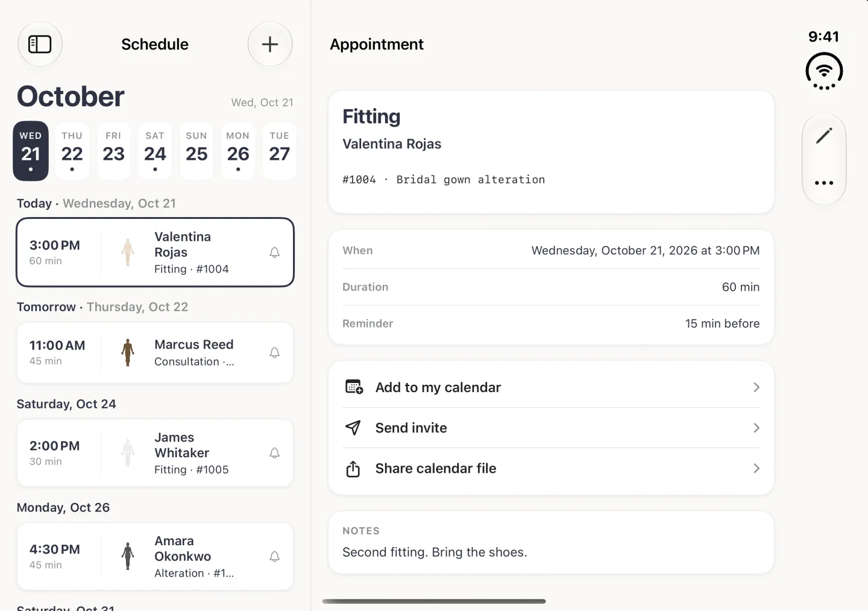Toggle reminder bell for Marcus Reed
Viewport: 868px width, 611px height.
pyautogui.click(x=274, y=353)
